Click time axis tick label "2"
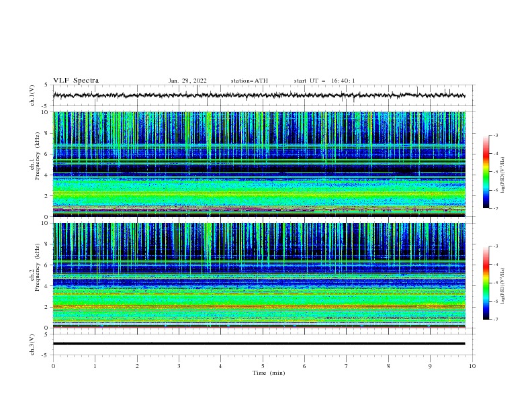532x411 pixels. (137, 366)
